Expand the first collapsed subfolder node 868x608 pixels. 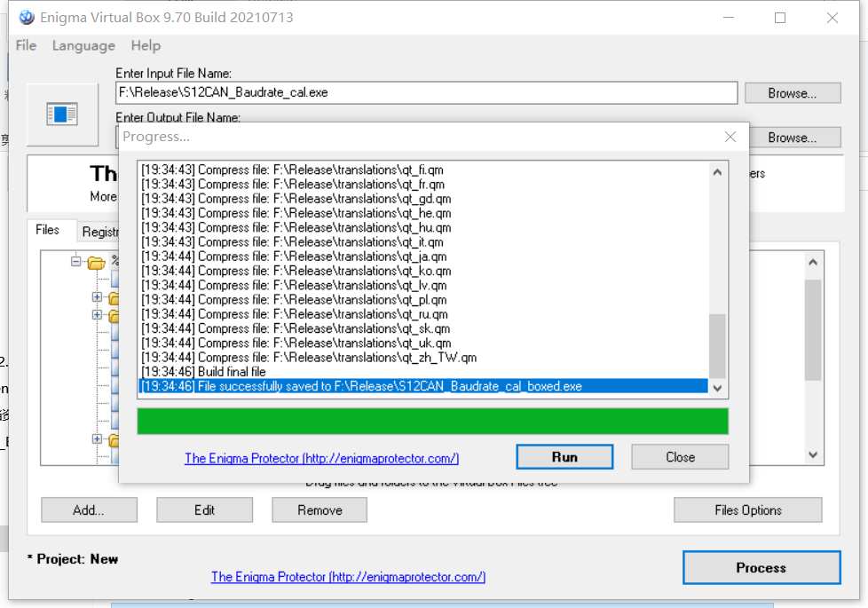[97, 296]
